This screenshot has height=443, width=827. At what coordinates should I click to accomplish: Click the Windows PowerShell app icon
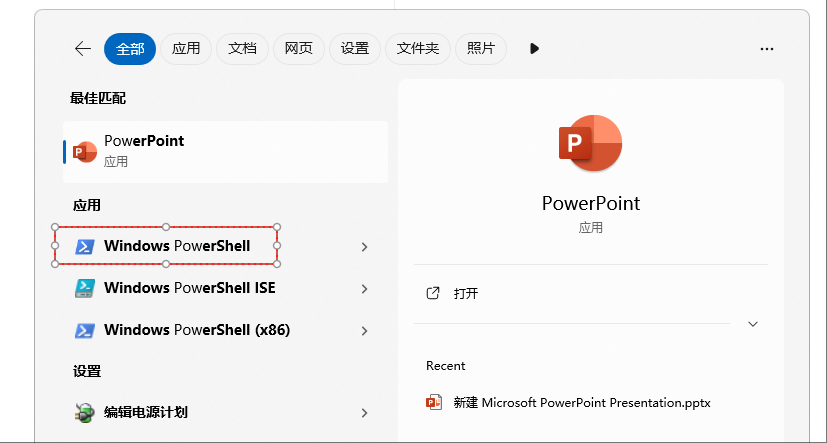[86, 246]
